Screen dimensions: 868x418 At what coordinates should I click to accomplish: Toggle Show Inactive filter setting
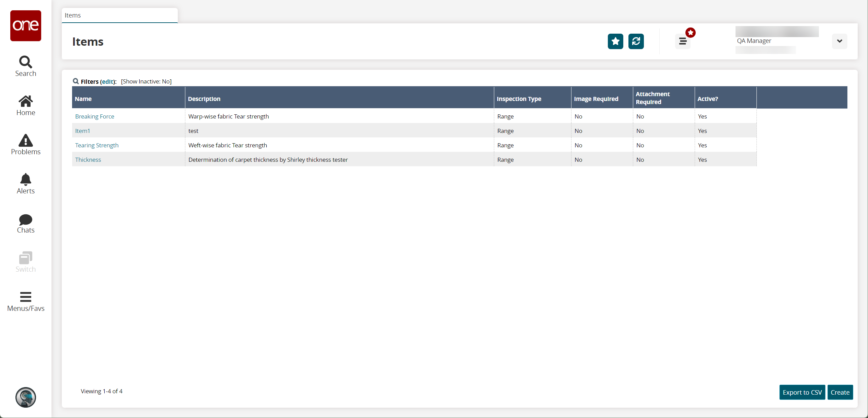click(x=146, y=81)
